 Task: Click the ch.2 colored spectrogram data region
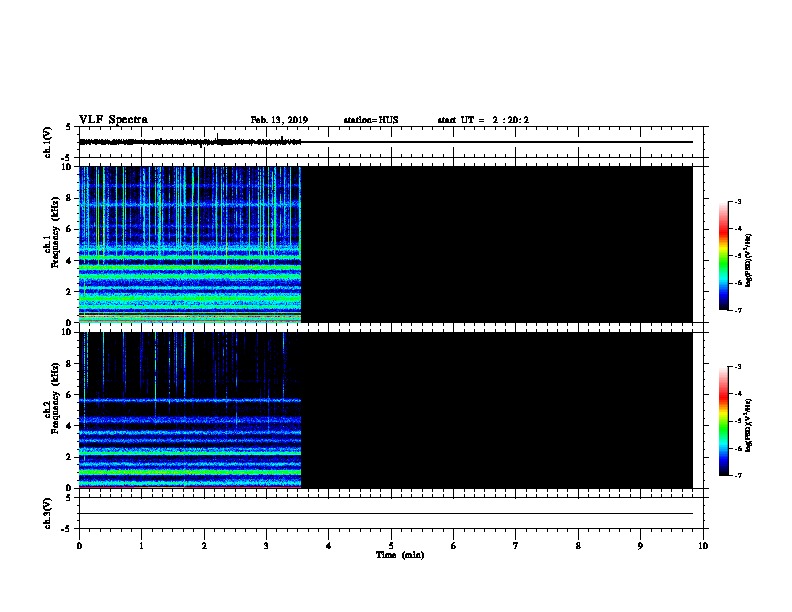190,410
